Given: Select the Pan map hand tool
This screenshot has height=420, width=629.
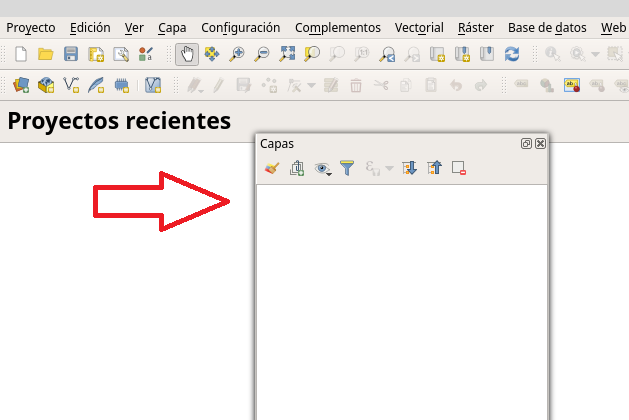Looking at the screenshot, I should [186, 55].
